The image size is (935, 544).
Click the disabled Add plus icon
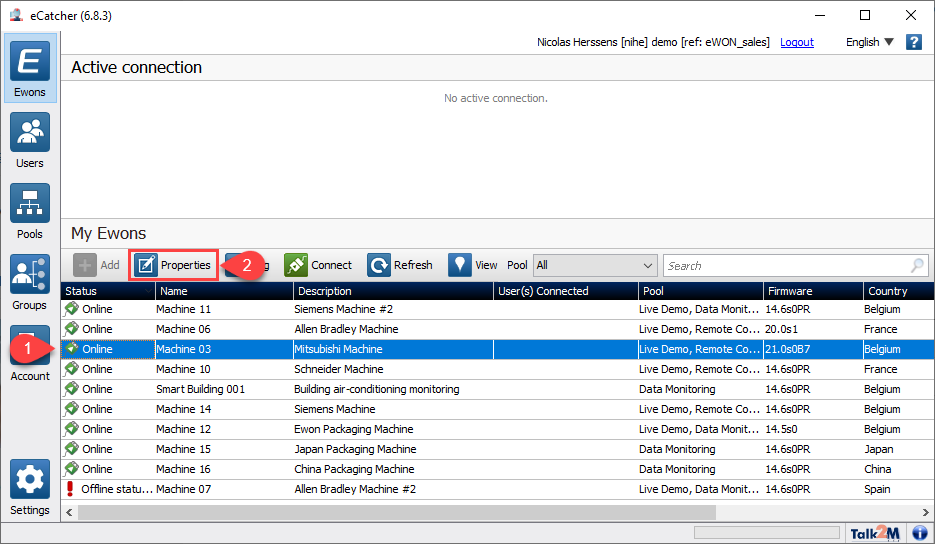click(x=85, y=265)
